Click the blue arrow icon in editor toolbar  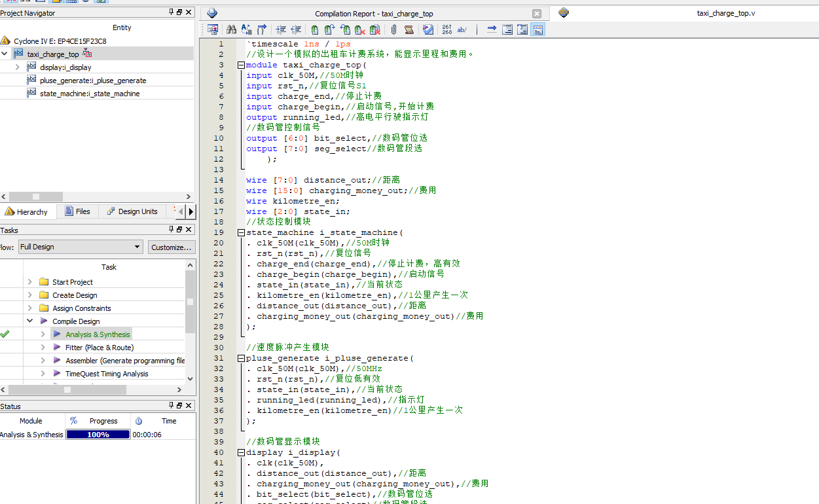point(492,29)
